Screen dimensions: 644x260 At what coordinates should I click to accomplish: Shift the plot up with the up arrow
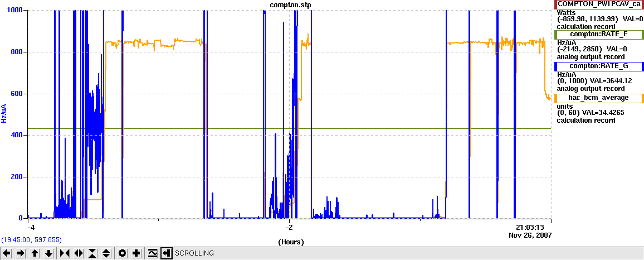[35, 253]
